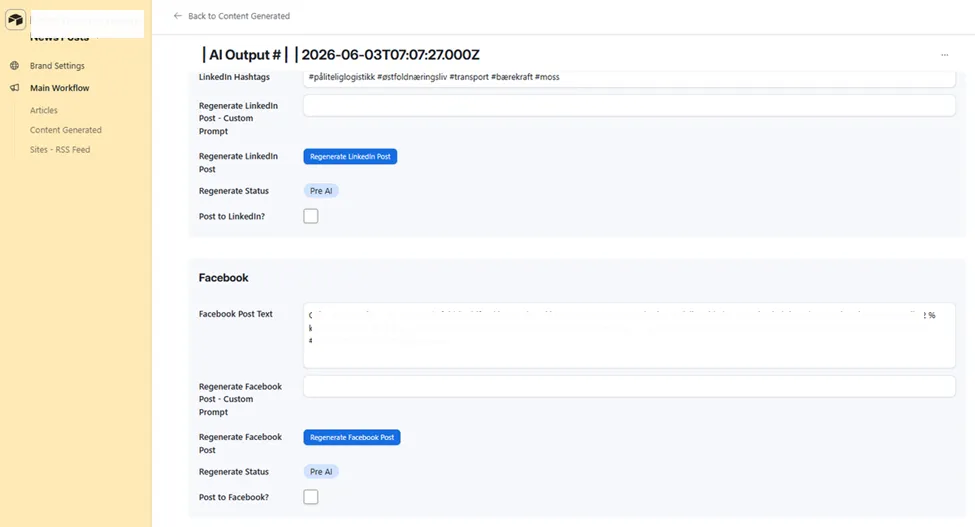Click the Facebook Post Text label
The height and width of the screenshot is (527, 975).
236,314
